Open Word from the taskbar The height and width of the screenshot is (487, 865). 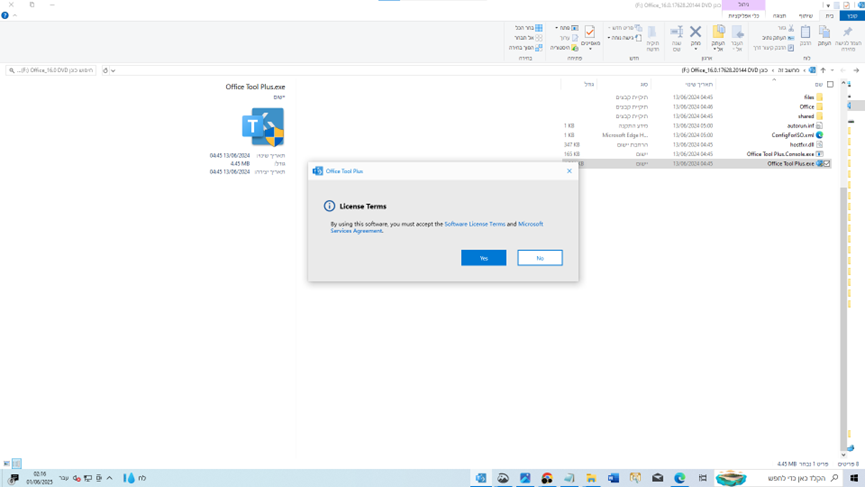613,478
